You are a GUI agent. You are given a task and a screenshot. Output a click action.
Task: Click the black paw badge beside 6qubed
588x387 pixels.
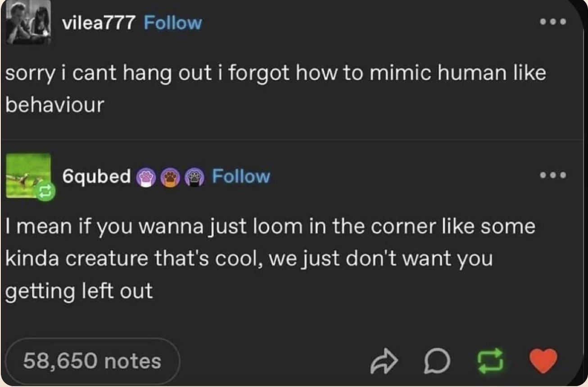(194, 177)
